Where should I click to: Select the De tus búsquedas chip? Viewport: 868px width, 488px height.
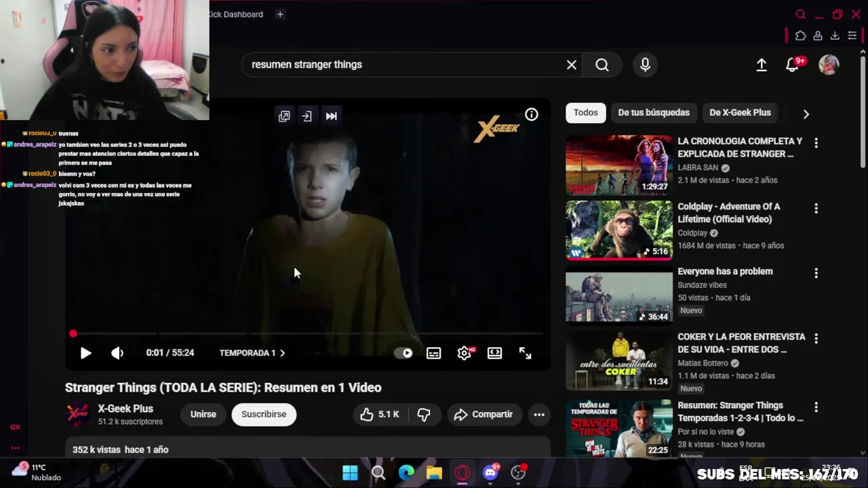(654, 113)
